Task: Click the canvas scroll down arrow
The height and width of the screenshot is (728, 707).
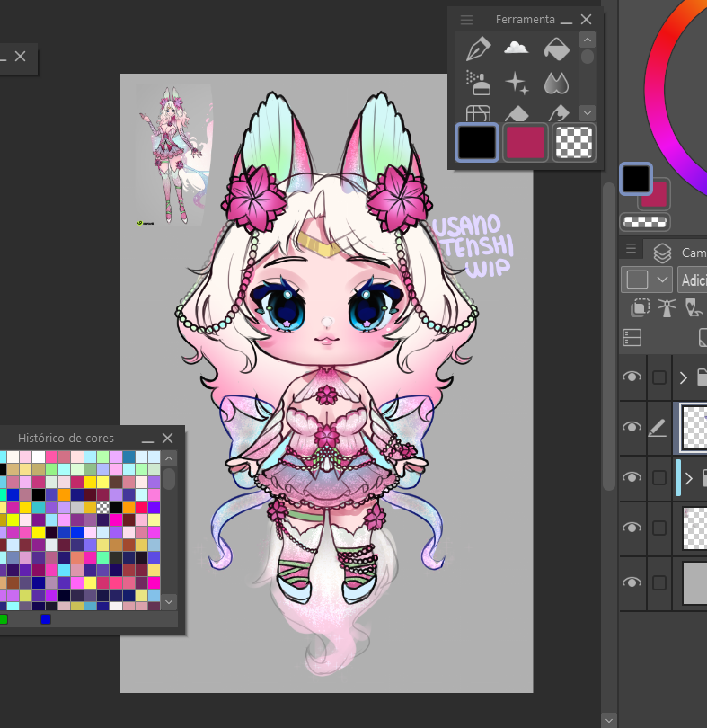Action: [x=609, y=721]
